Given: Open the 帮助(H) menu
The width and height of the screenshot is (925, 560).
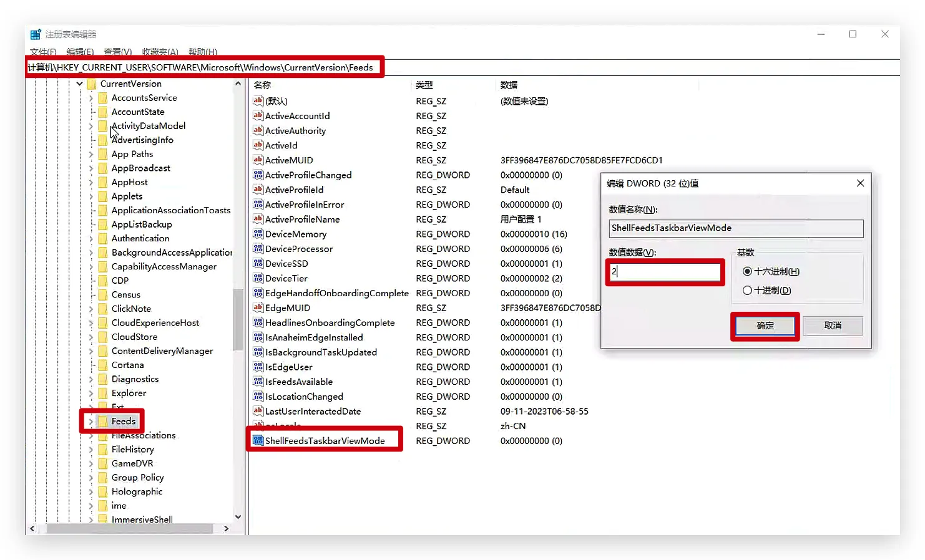Looking at the screenshot, I should pos(203,52).
